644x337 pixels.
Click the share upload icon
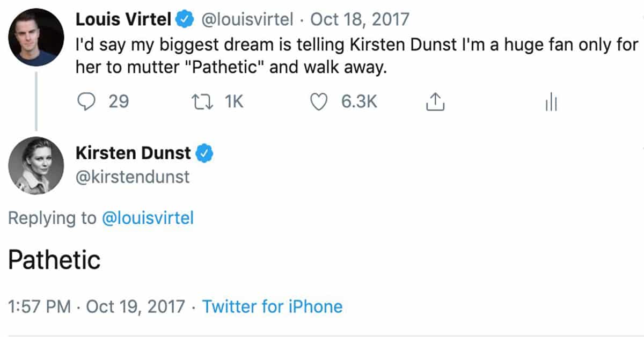436,101
